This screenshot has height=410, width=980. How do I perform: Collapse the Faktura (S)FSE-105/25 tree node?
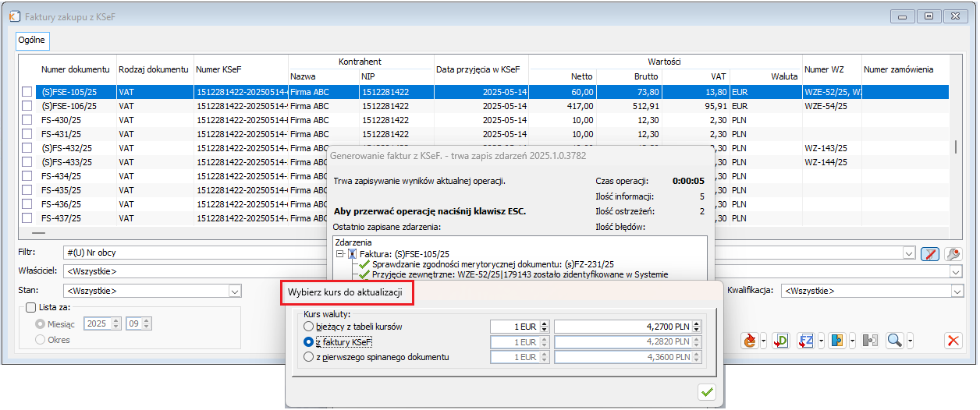click(x=340, y=254)
